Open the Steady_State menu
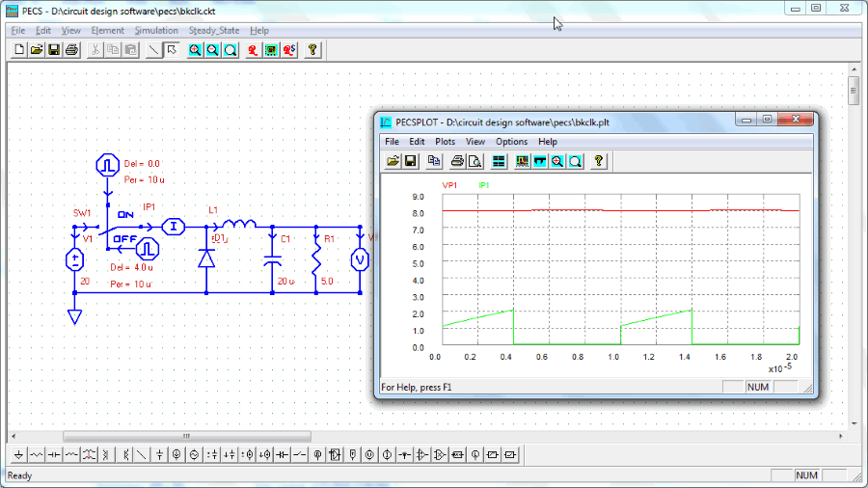The width and height of the screenshot is (868, 488). click(214, 31)
